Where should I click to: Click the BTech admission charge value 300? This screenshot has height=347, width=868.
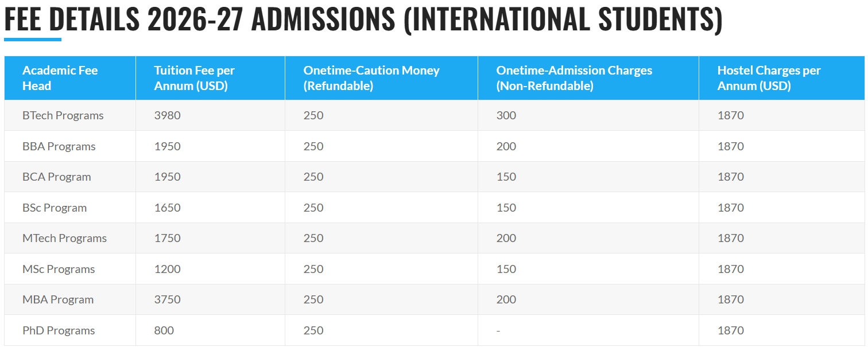(x=506, y=115)
